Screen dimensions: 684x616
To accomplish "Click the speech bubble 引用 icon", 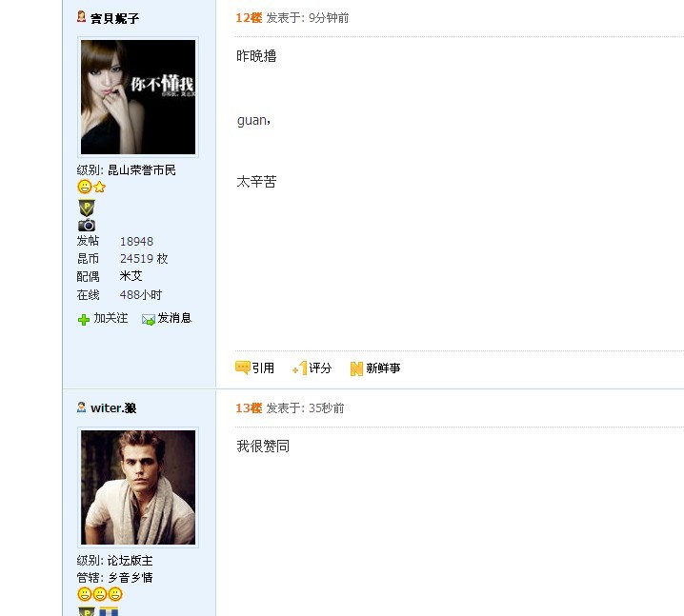I will click(243, 368).
